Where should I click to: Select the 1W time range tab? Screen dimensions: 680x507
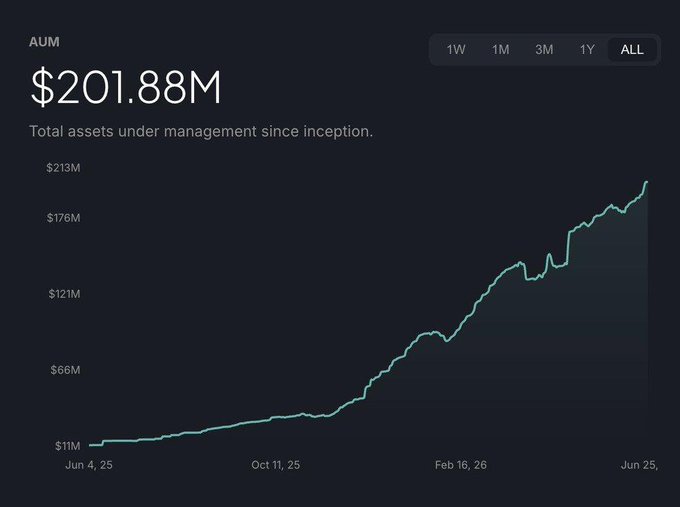tap(456, 49)
